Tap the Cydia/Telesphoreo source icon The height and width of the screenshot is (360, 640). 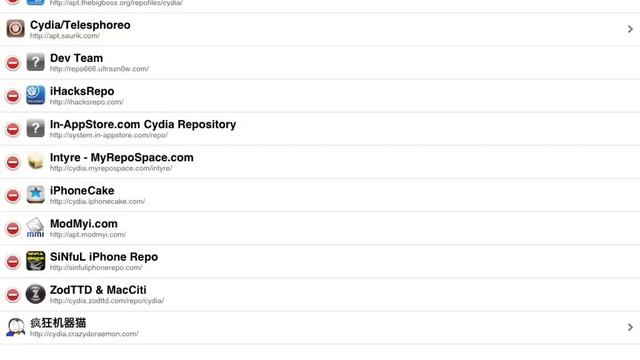click(16, 29)
